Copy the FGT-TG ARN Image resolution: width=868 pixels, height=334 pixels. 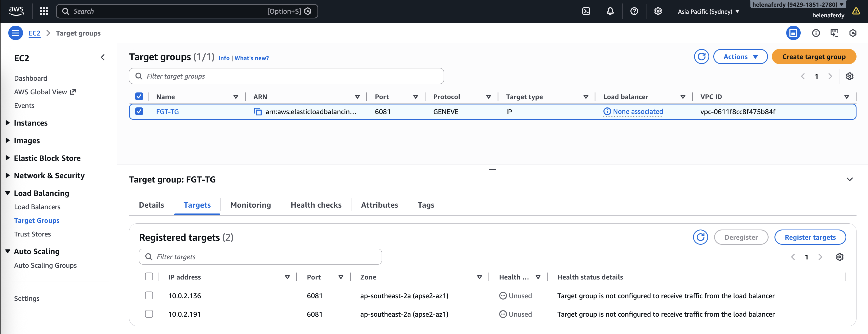pyautogui.click(x=257, y=112)
